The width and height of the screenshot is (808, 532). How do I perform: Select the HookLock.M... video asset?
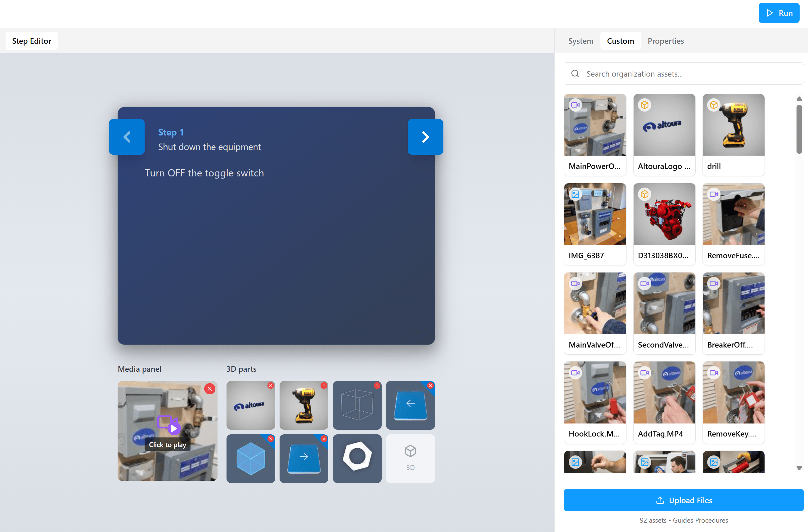pyautogui.click(x=595, y=402)
